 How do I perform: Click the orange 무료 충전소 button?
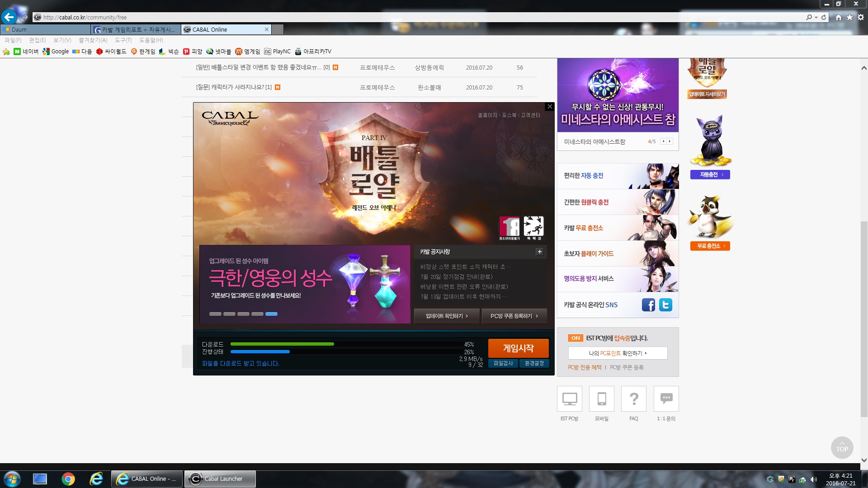pyautogui.click(x=710, y=246)
